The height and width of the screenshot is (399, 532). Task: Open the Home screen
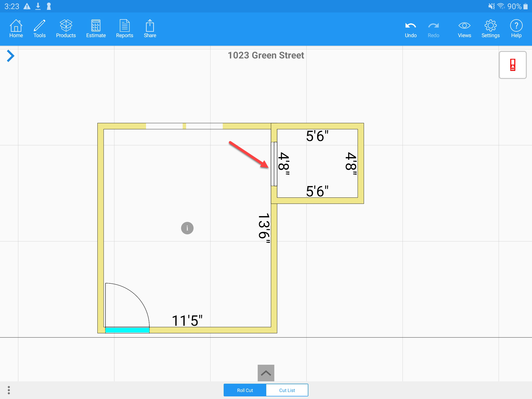(x=16, y=29)
